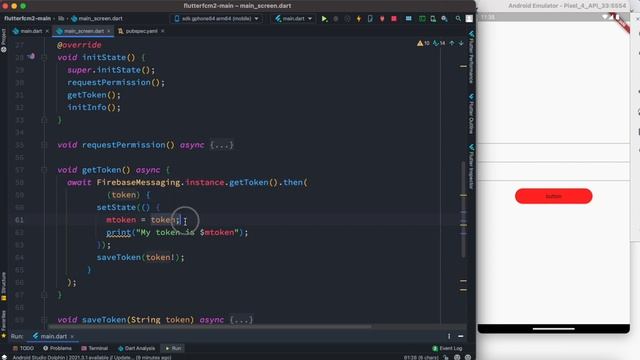
Task: Click the warnings count indicator in editor
Action: pos(423,43)
